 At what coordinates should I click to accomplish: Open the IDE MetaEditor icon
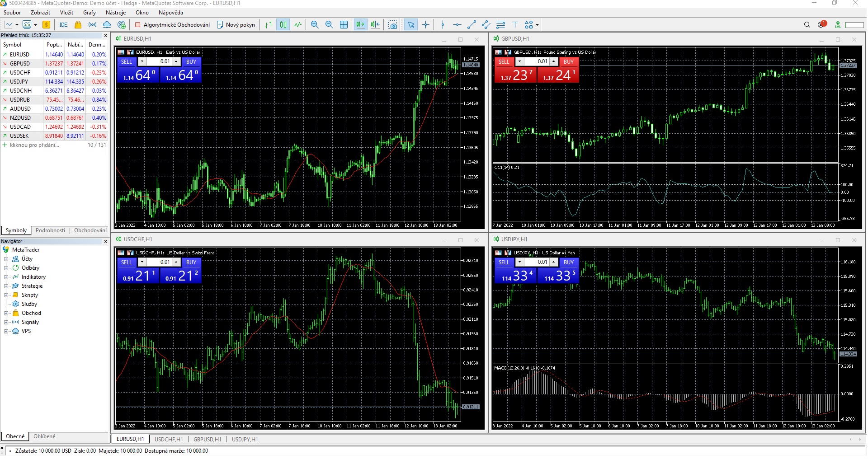63,25
